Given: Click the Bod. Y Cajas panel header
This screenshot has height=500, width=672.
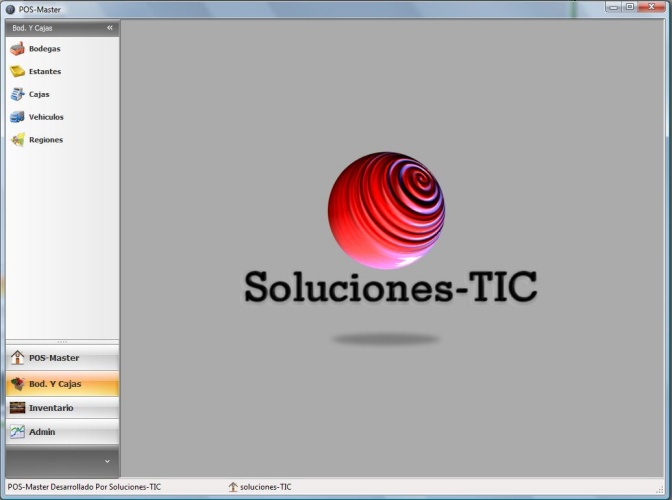Looking at the screenshot, I should 63,28.
